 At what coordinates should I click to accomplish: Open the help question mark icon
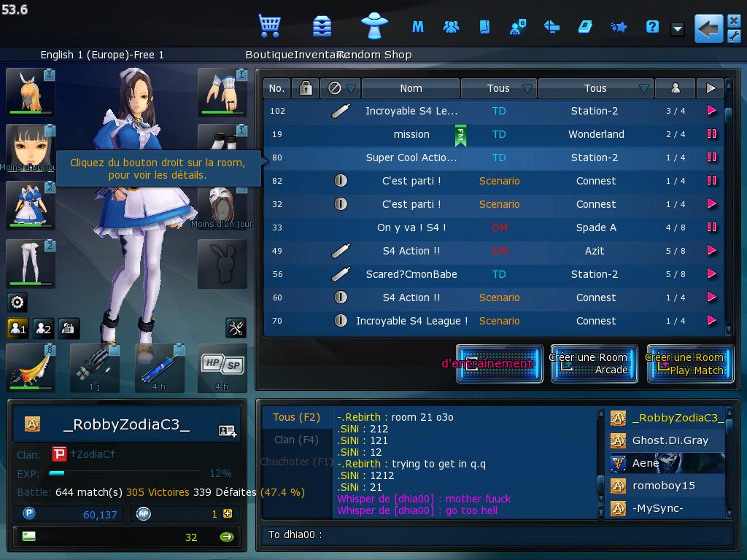pos(652,27)
